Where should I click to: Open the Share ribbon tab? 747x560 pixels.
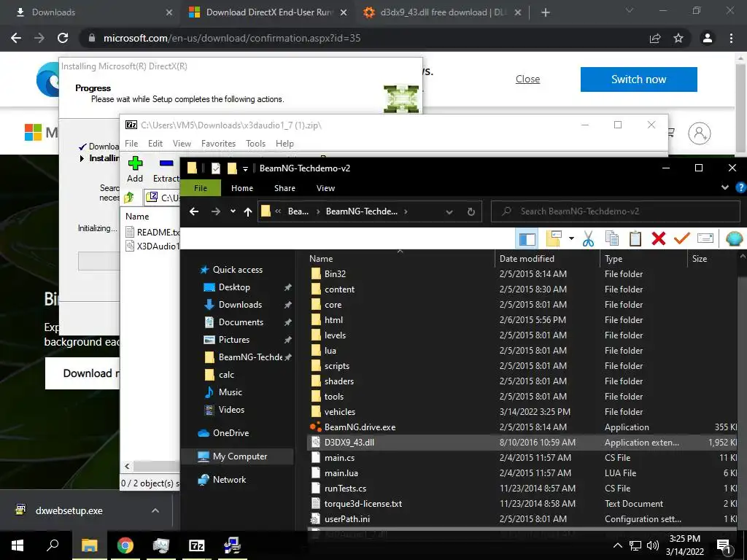coord(285,188)
